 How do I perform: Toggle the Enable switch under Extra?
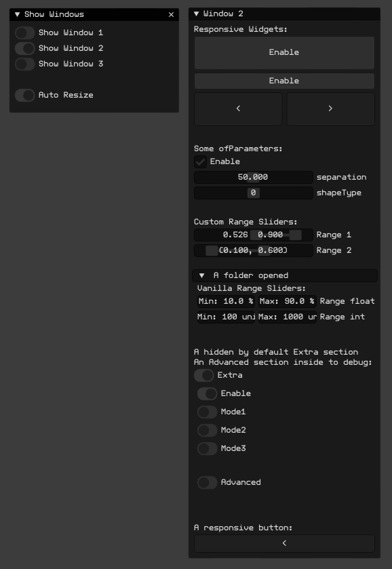pyautogui.click(x=208, y=393)
